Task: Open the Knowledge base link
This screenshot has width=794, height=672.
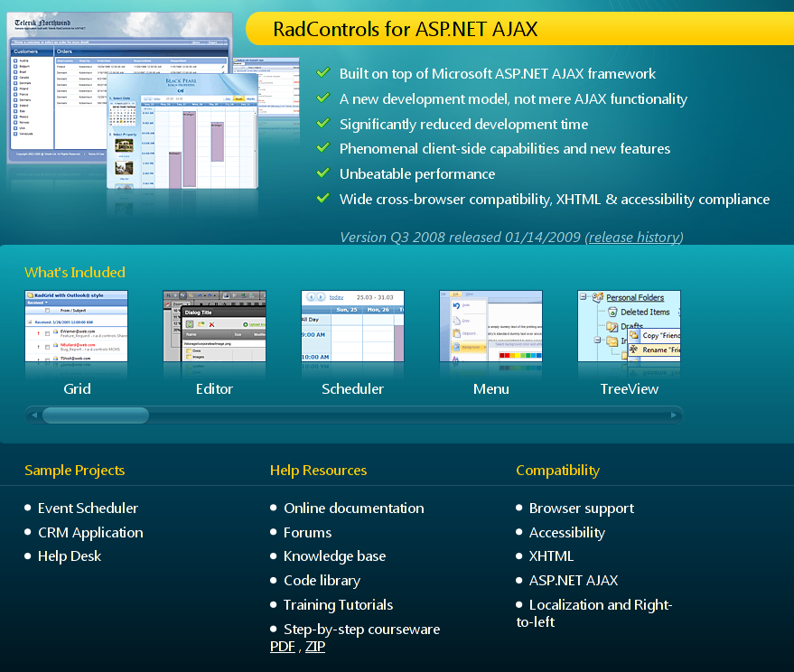Action: click(x=335, y=556)
